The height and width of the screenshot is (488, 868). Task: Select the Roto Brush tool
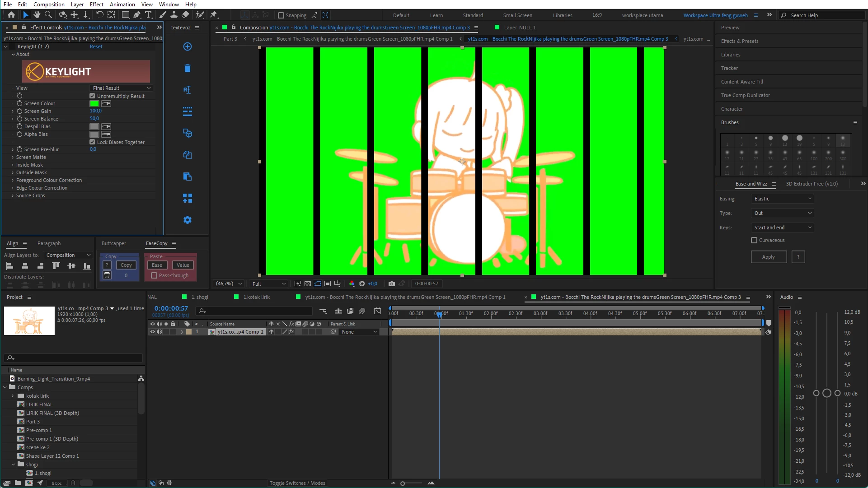(199, 15)
